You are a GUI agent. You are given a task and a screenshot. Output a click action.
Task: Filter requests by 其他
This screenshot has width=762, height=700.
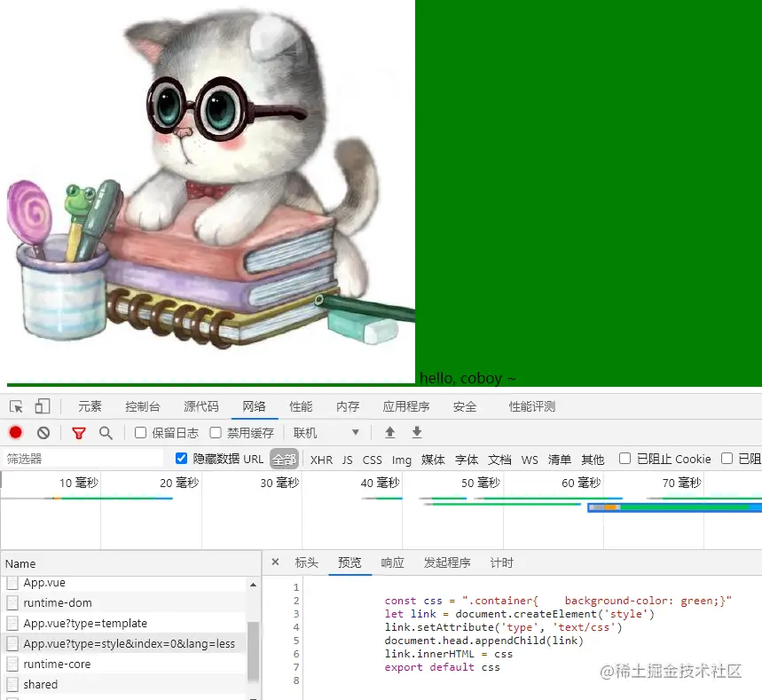pos(593,460)
